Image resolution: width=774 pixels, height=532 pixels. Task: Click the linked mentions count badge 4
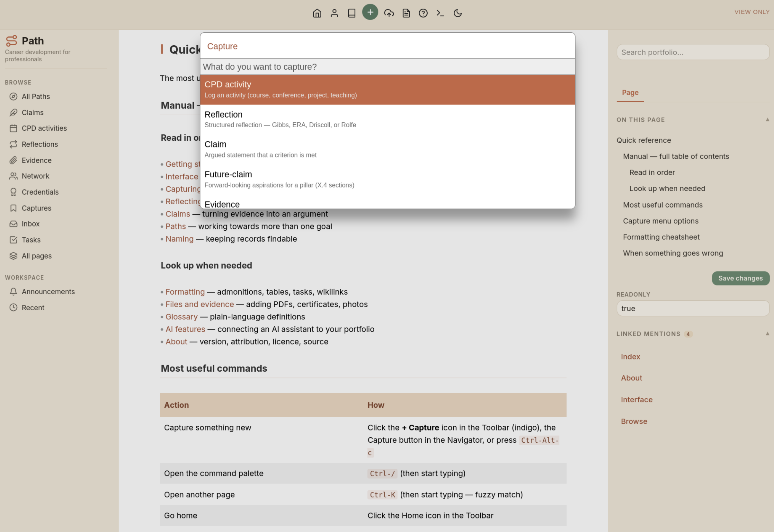[x=688, y=334]
